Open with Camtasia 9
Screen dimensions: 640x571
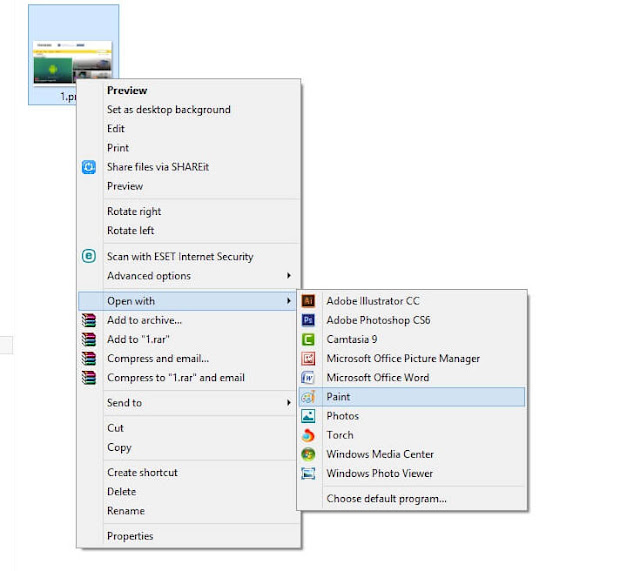tap(351, 339)
